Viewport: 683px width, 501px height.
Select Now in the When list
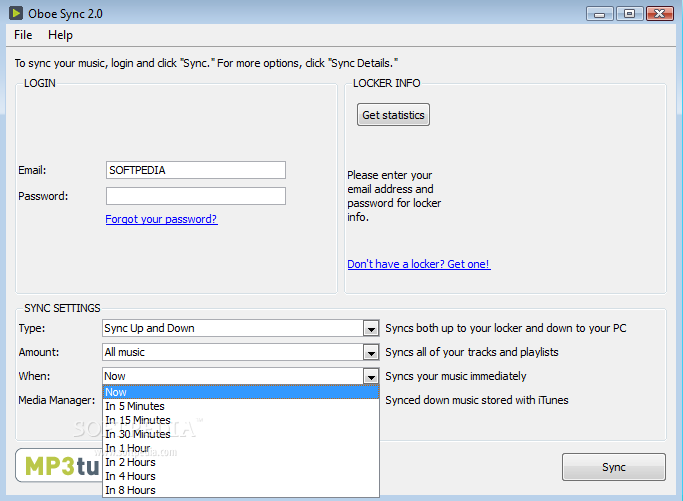point(241,392)
